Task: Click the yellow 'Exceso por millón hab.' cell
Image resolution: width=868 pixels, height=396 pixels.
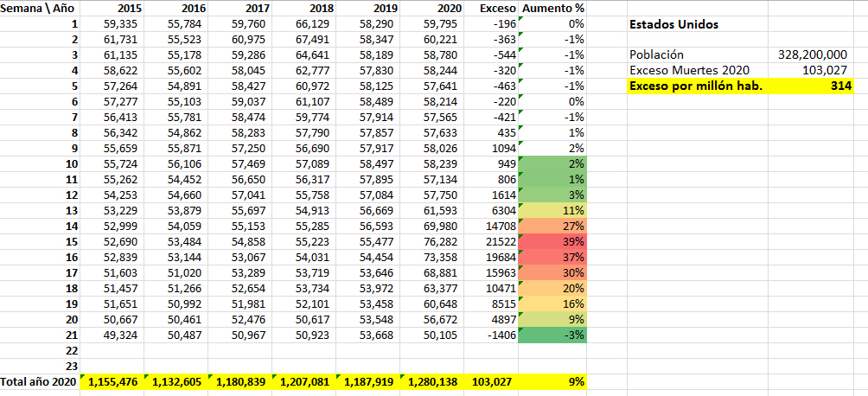Action: 698,86
